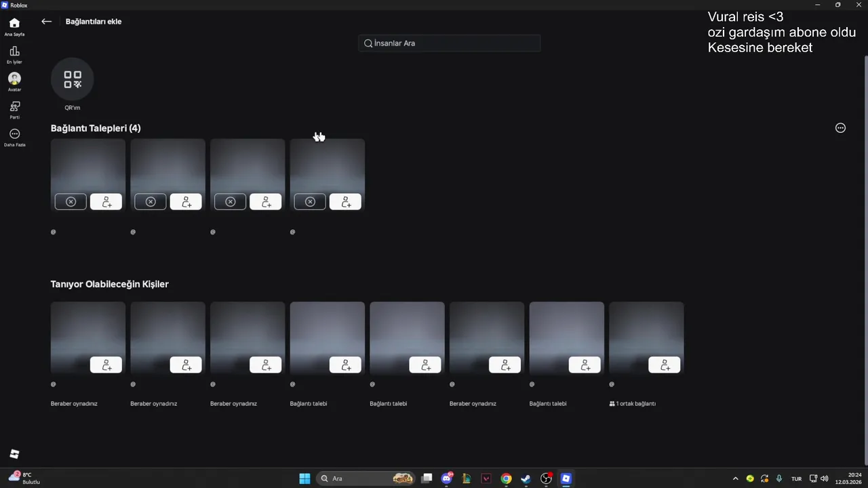Open League of Legends from the taskbar

pos(467,479)
